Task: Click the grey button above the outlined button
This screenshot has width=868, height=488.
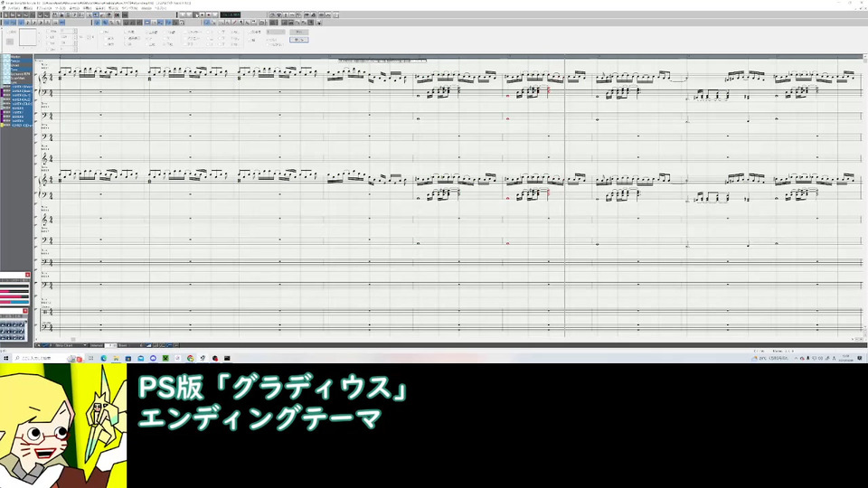Action: (x=299, y=33)
